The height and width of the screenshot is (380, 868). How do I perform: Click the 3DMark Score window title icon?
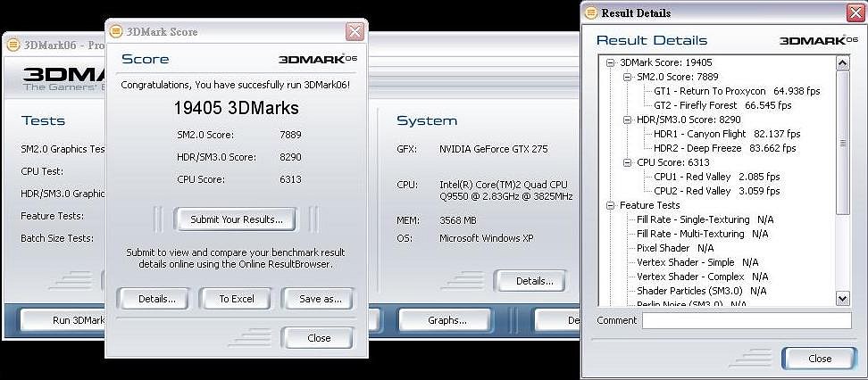tap(116, 31)
